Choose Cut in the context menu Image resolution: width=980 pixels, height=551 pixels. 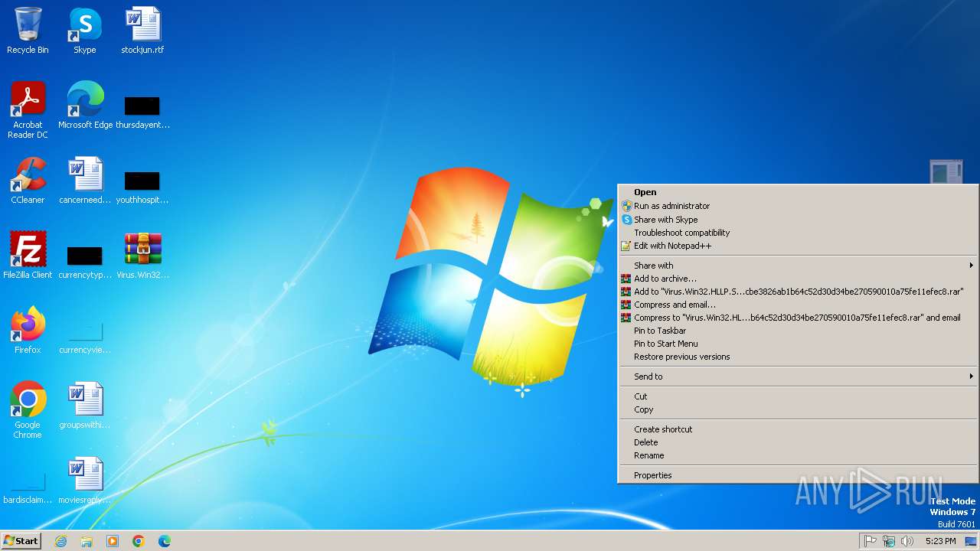798,396
